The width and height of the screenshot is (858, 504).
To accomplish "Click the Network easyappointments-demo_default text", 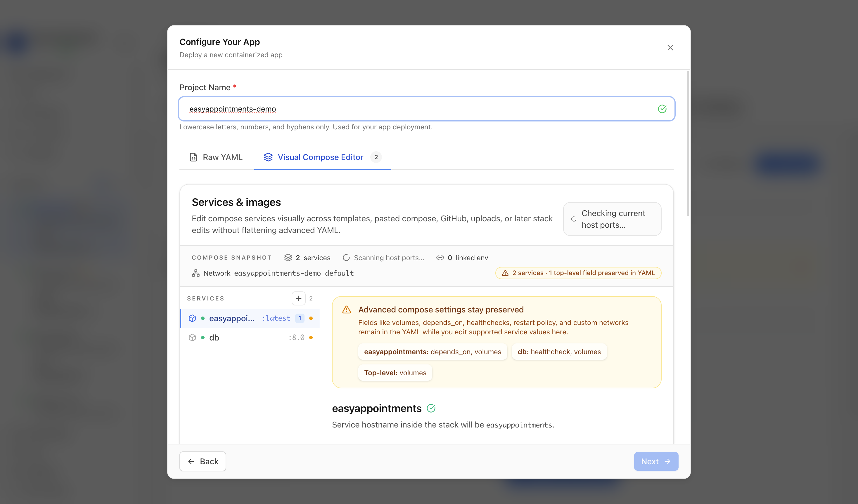I will coord(278,273).
